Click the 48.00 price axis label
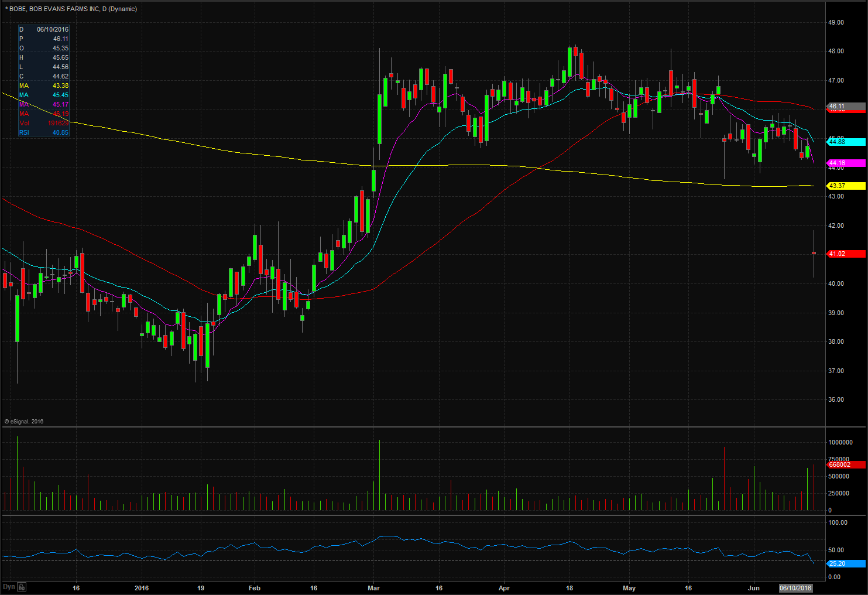This screenshot has height=595, width=868. (x=836, y=51)
